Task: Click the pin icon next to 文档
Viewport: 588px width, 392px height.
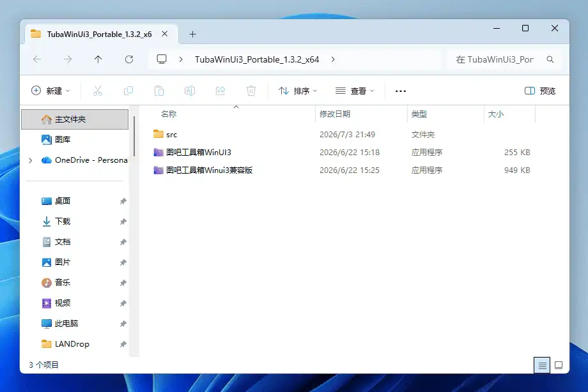Action: pyautogui.click(x=123, y=242)
